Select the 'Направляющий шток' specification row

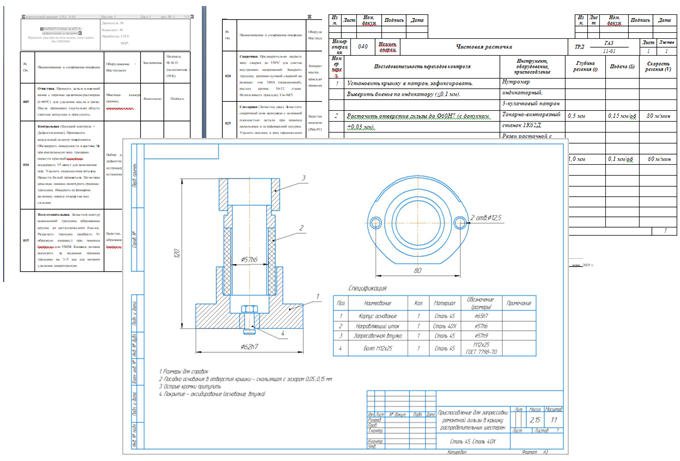point(435,326)
